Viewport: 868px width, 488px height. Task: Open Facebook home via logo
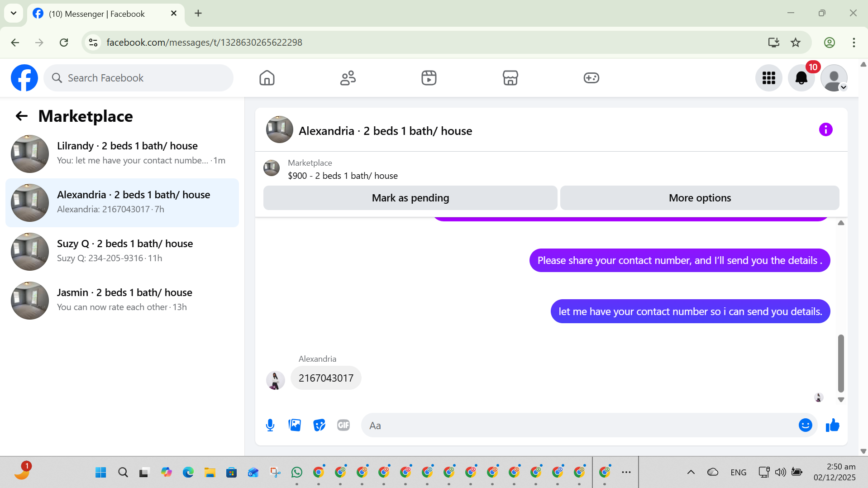click(24, 78)
